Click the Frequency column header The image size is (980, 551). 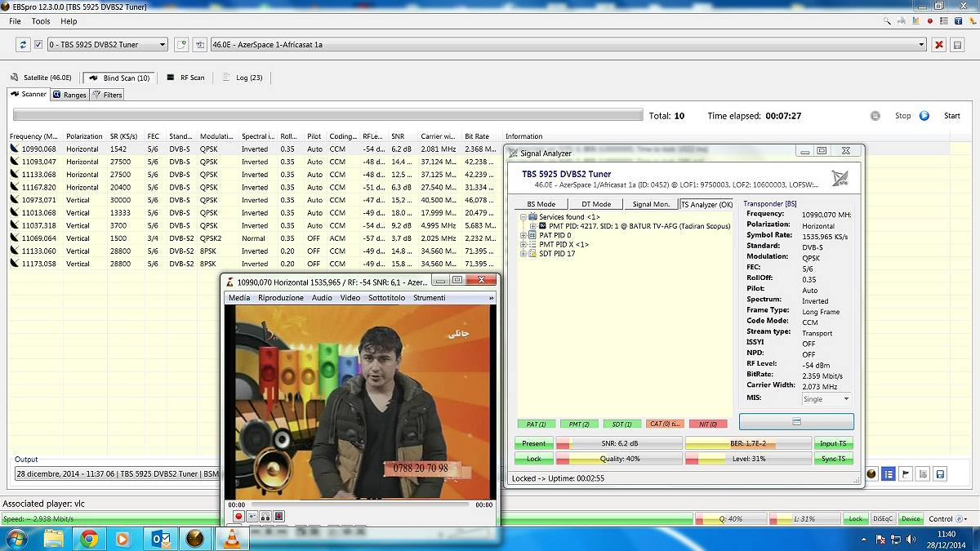35,136
